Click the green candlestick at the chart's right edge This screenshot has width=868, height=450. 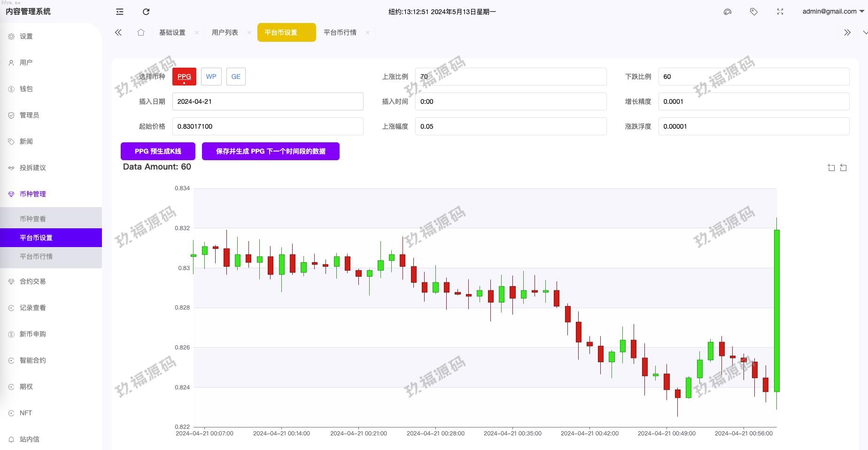click(x=777, y=310)
